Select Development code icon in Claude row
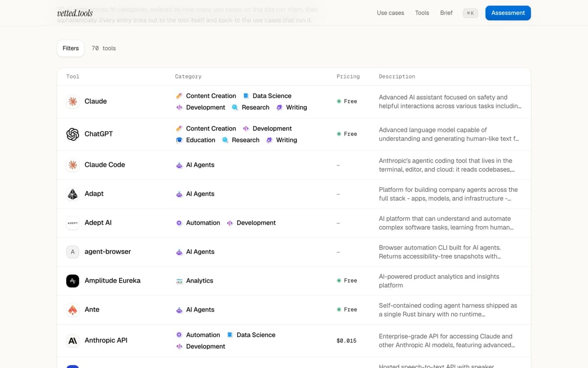Screen dimensions: 588x368 (x=179, y=107)
